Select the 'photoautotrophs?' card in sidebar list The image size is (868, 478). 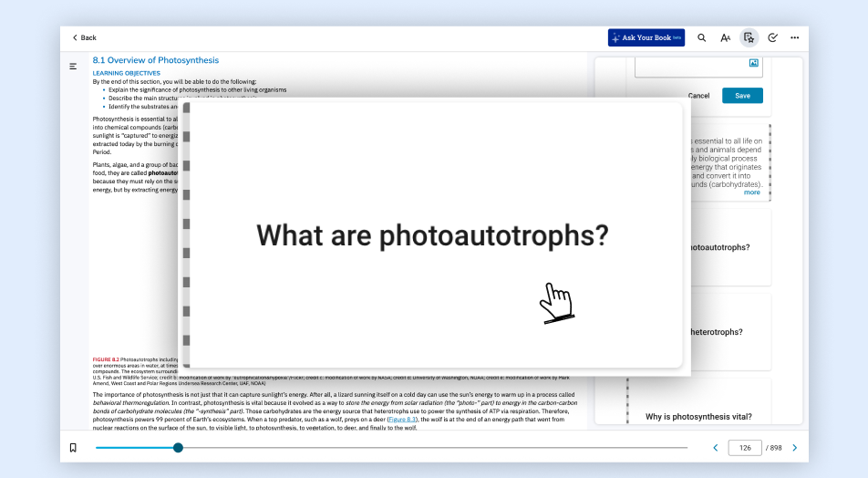click(730, 247)
